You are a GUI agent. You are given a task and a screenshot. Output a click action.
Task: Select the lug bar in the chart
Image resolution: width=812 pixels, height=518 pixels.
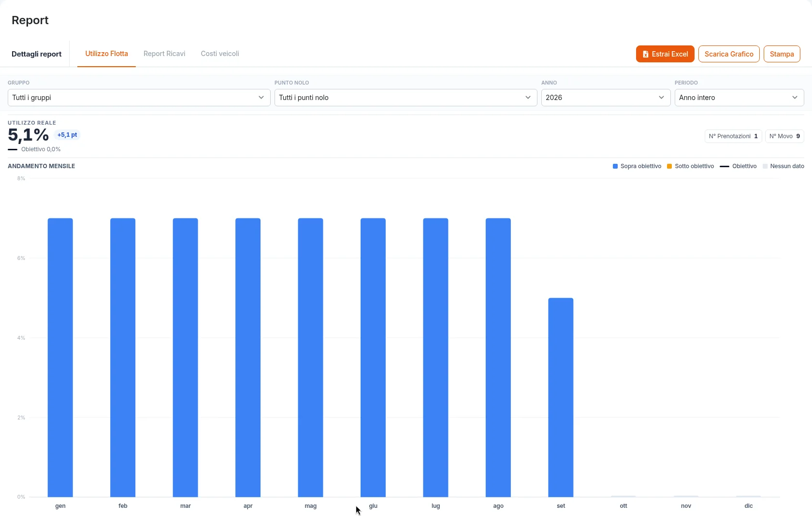(x=436, y=358)
